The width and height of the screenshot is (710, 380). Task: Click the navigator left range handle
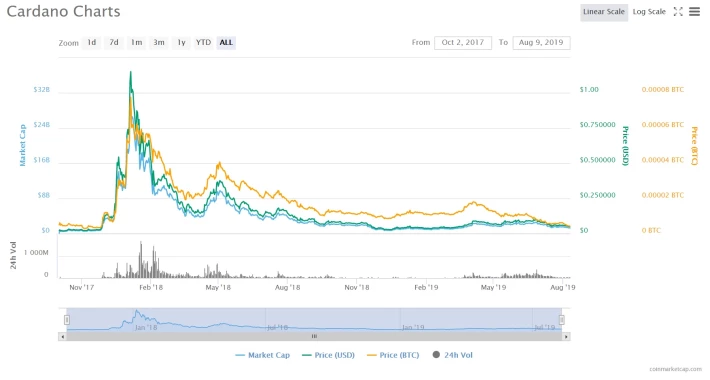(67, 320)
